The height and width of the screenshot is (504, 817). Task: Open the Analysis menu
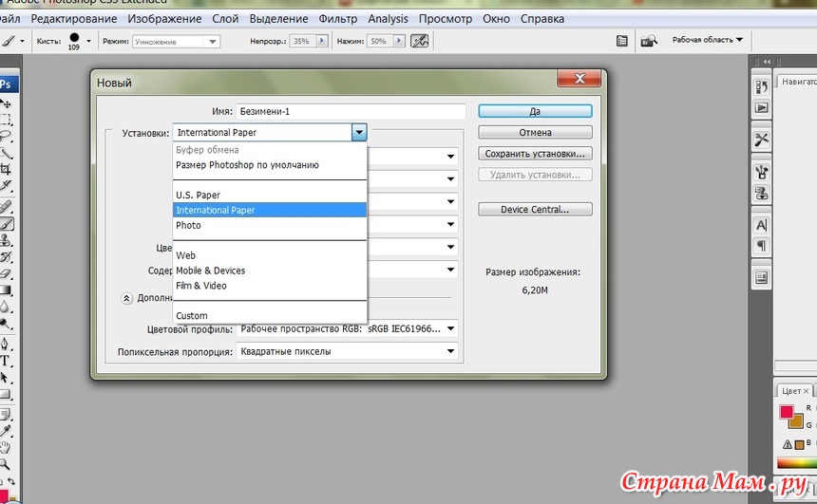pyautogui.click(x=389, y=19)
